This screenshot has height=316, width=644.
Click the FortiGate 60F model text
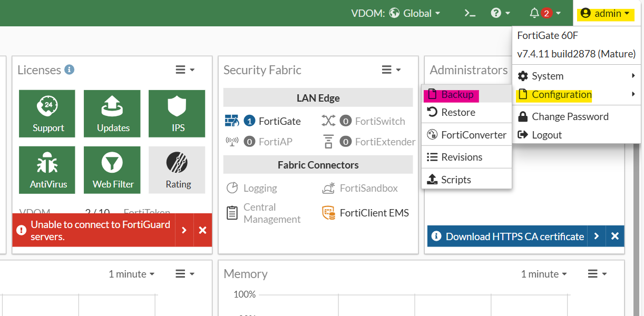tap(548, 36)
